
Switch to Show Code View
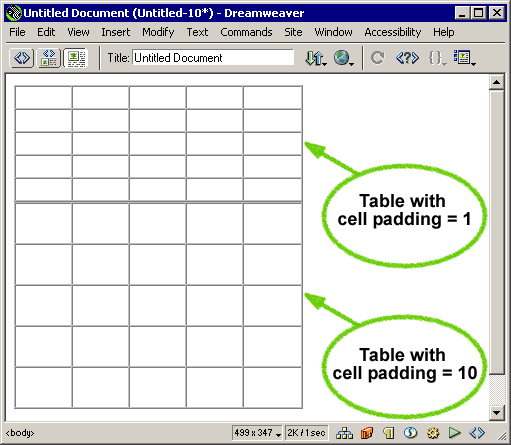pyautogui.click(x=22, y=58)
